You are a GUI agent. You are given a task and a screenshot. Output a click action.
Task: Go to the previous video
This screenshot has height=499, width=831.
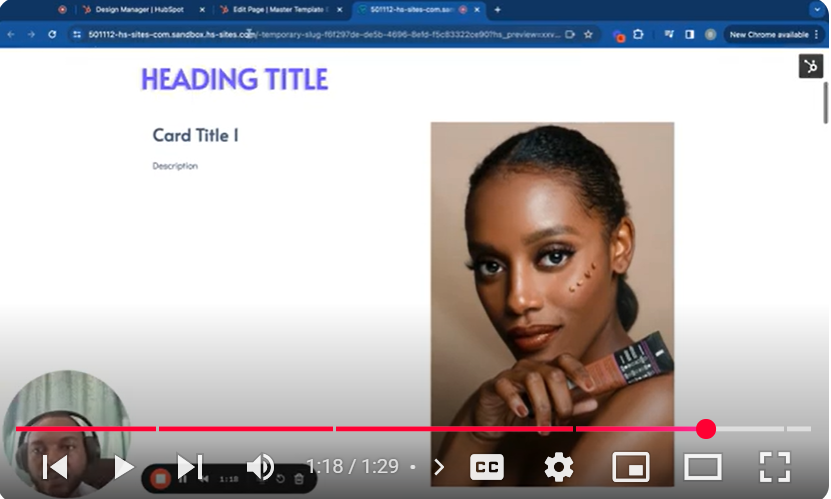click(55, 467)
